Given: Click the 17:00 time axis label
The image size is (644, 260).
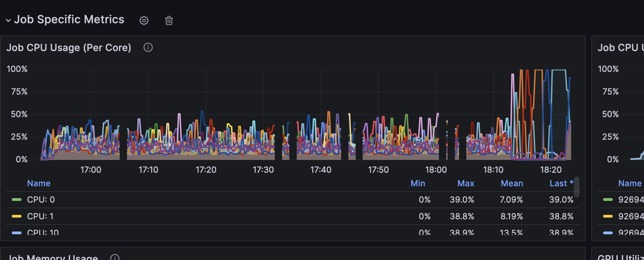Looking at the screenshot, I should pos(91,170).
